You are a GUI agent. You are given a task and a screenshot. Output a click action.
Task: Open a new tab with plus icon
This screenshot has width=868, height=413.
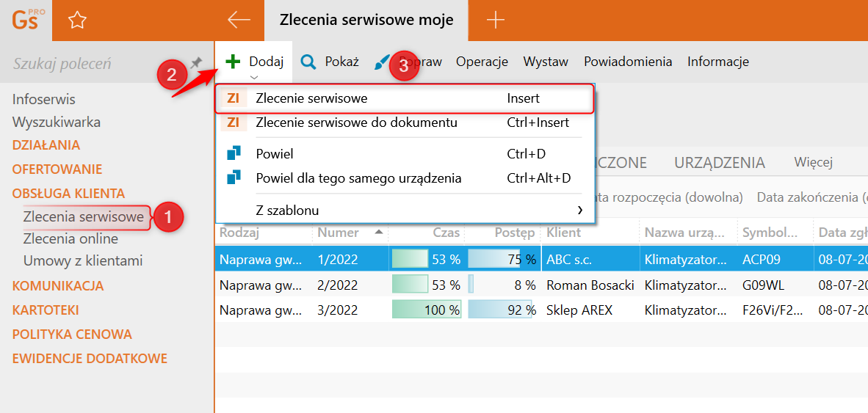click(496, 20)
